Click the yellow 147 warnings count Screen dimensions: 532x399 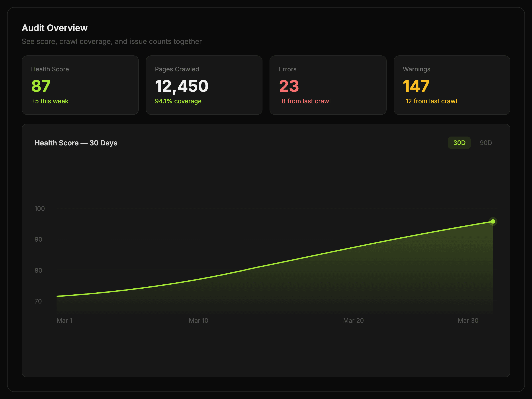coord(416,86)
